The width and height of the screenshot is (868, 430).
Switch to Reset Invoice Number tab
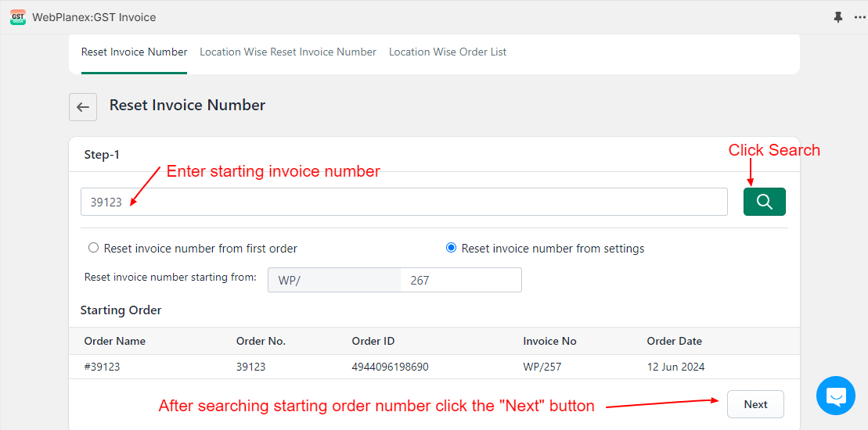[134, 52]
